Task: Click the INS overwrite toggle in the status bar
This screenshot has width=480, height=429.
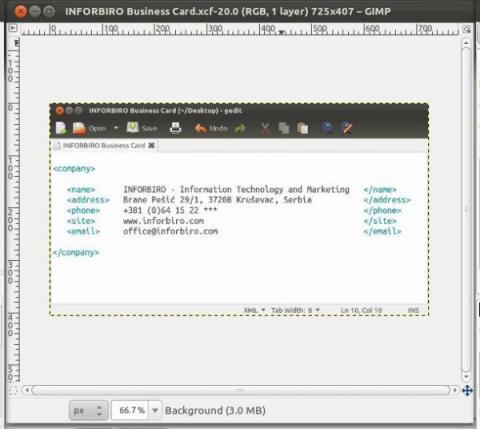Action: point(413,310)
